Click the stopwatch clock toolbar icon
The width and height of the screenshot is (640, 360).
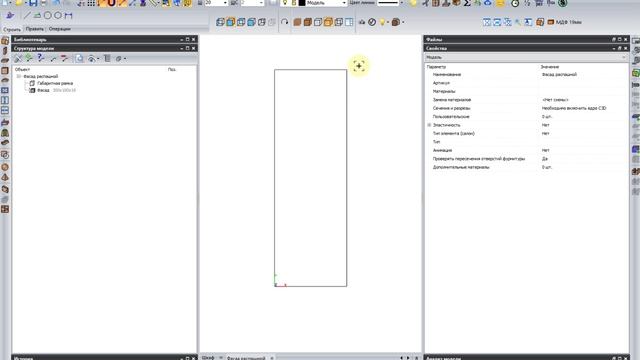pos(515,3)
